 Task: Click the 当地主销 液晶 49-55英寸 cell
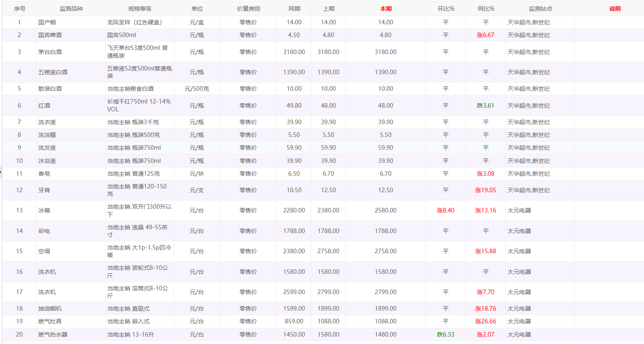click(x=139, y=231)
